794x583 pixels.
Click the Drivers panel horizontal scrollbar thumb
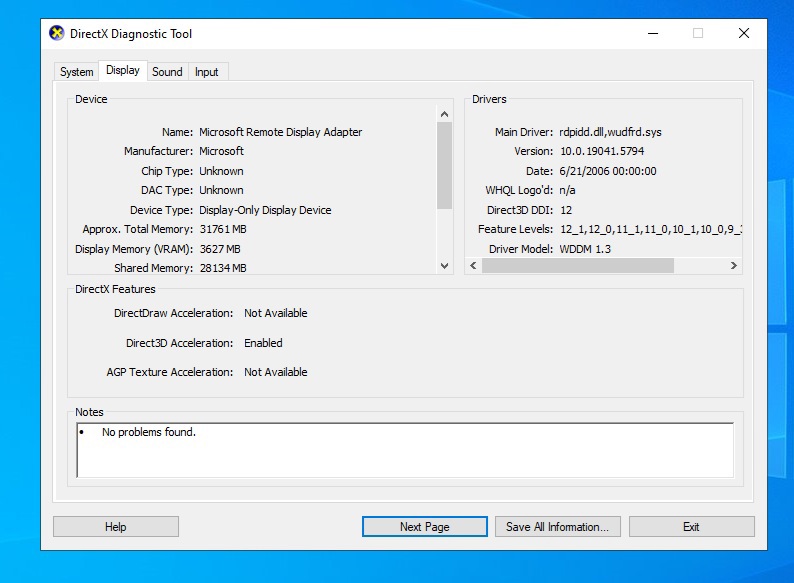click(578, 265)
